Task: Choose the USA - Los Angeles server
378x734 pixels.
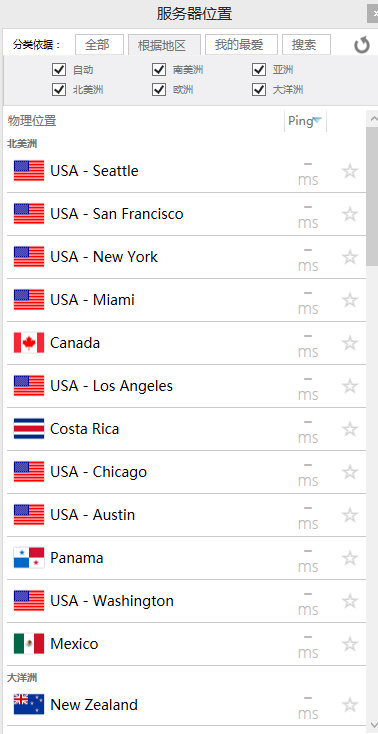Action: (186, 386)
